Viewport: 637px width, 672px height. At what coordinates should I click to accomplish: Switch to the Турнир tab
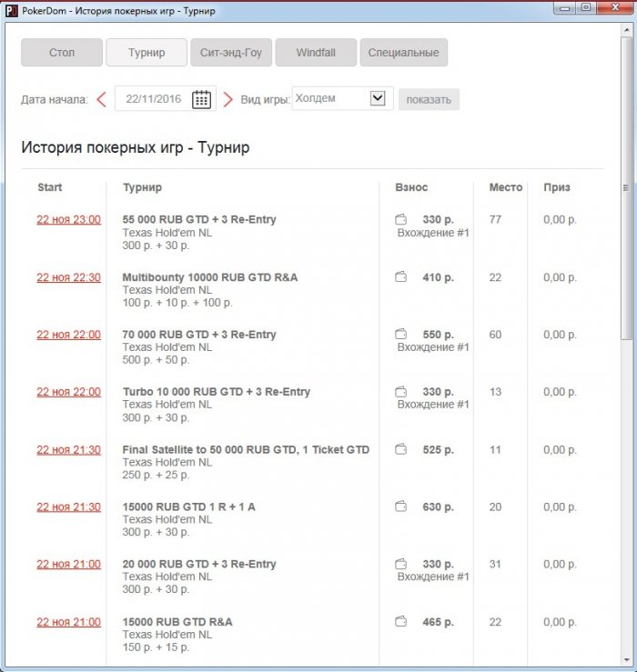[147, 52]
